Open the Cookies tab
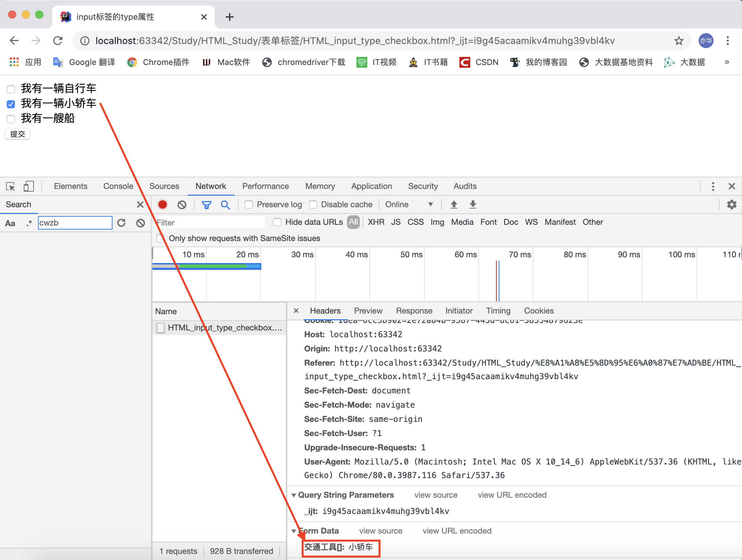 (539, 311)
